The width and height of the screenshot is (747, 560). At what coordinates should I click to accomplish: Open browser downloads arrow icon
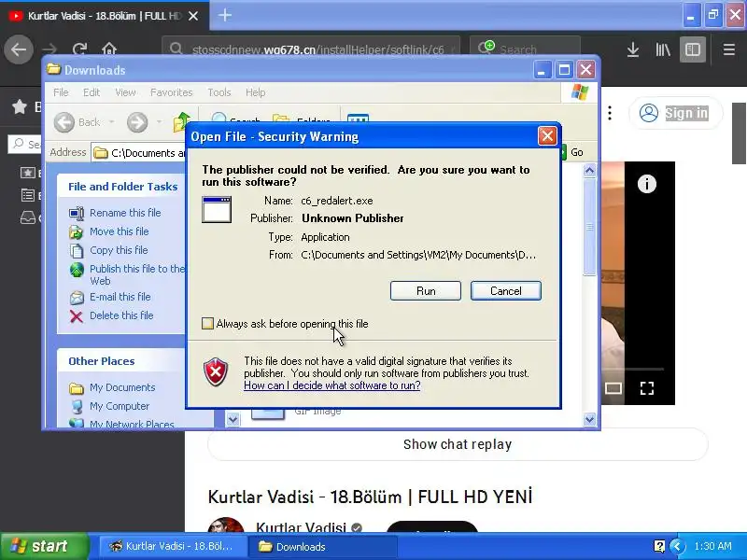633,49
